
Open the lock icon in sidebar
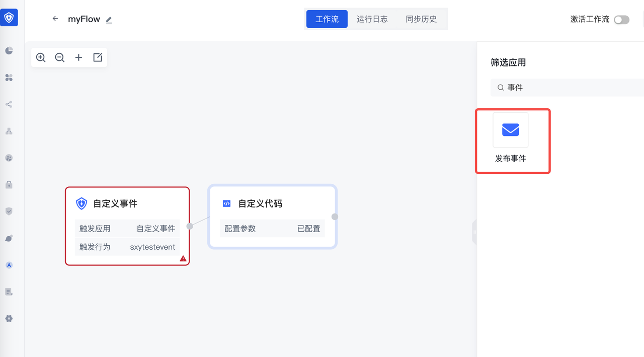click(9, 185)
